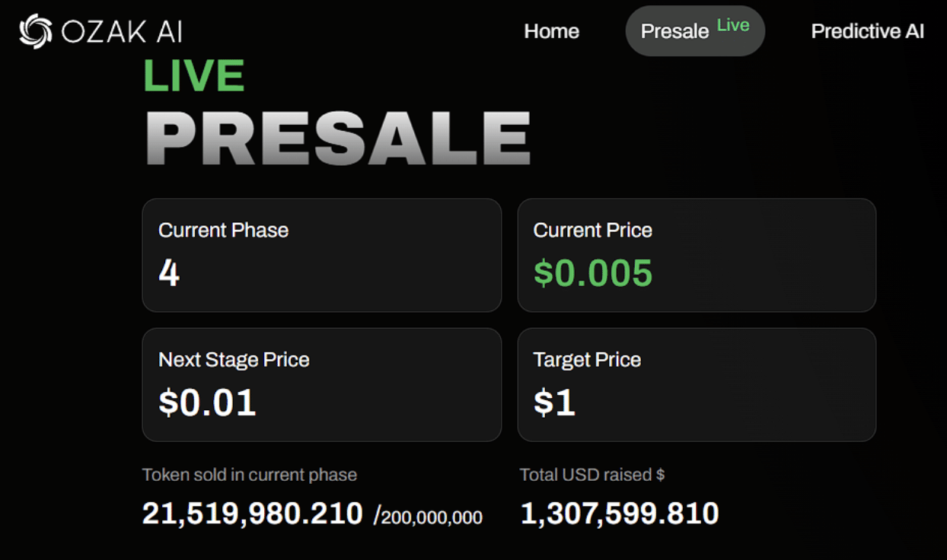Click the Total USD raised label
Viewport: 947px width, 560px height.
click(593, 474)
